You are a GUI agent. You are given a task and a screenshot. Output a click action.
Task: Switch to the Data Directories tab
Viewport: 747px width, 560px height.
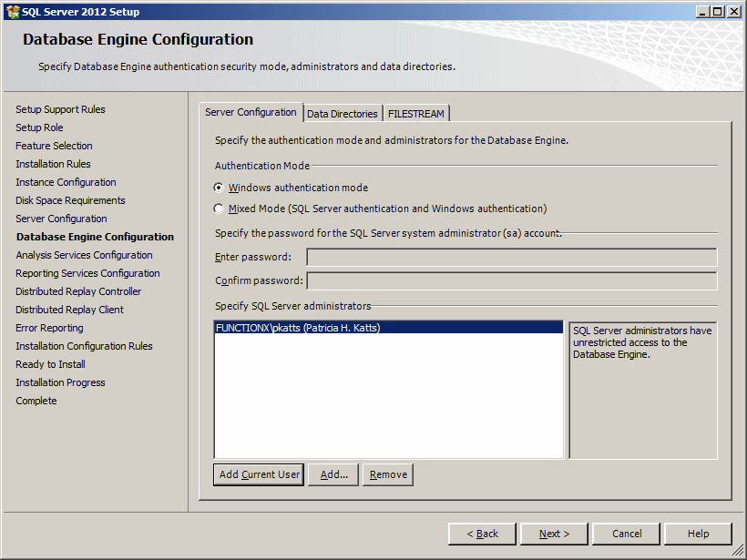(342, 114)
